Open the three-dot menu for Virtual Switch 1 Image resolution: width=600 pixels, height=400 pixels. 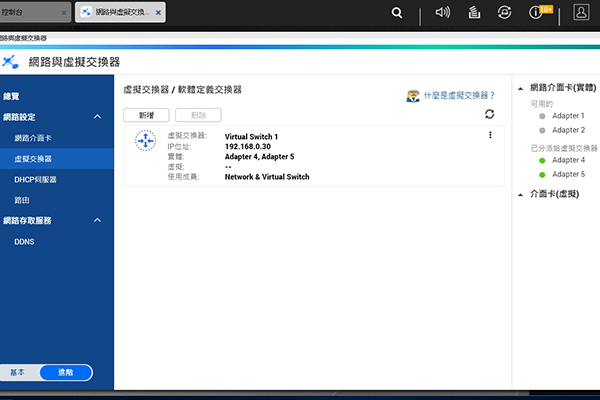(x=490, y=135)
